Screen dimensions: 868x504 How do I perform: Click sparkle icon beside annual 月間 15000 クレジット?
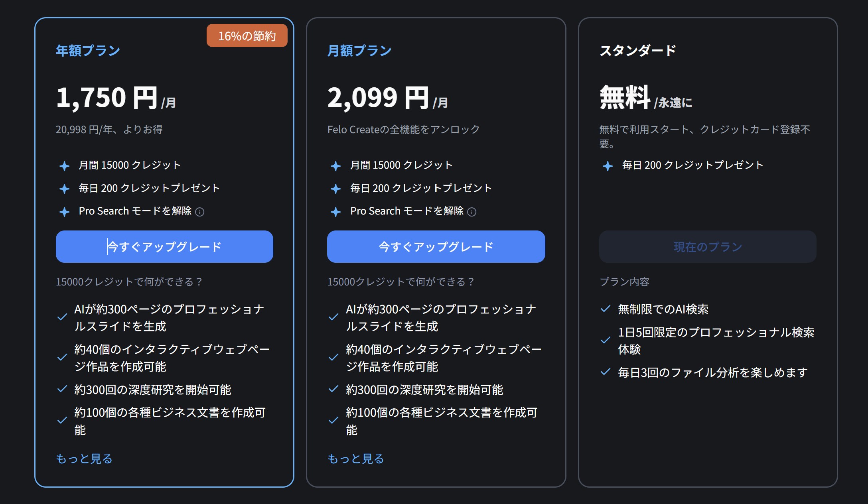[64, 166]
